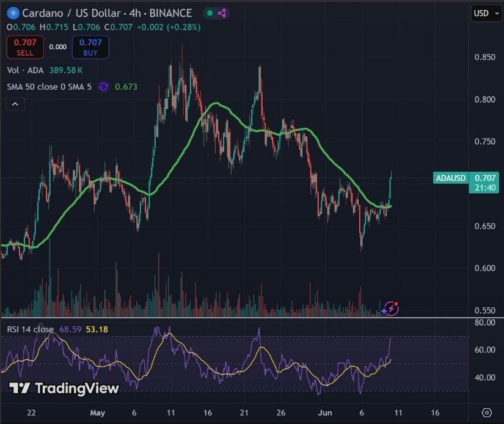Screen dimensions: 504x424
Task: Click the Cardano coin logo icon
Action: pyautogui.click(x=13, y=13)
